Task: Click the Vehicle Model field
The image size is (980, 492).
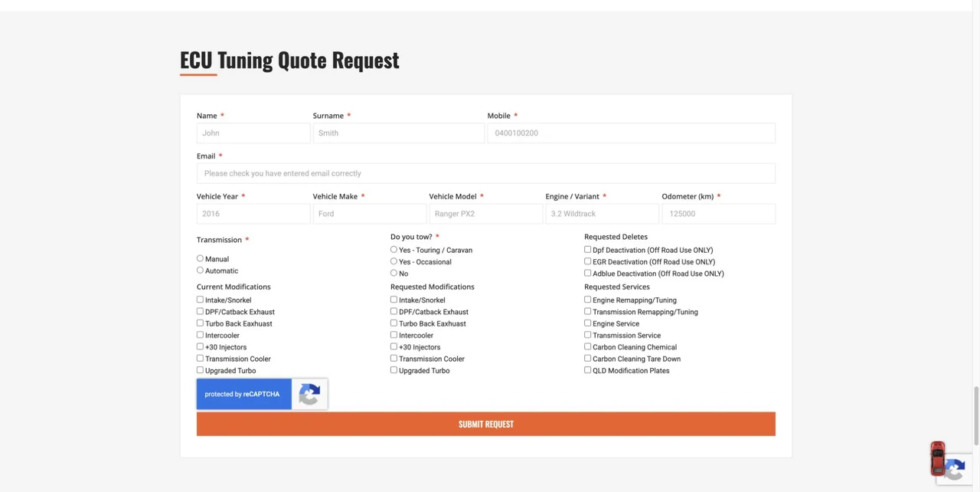Action: tap(486, 214)
